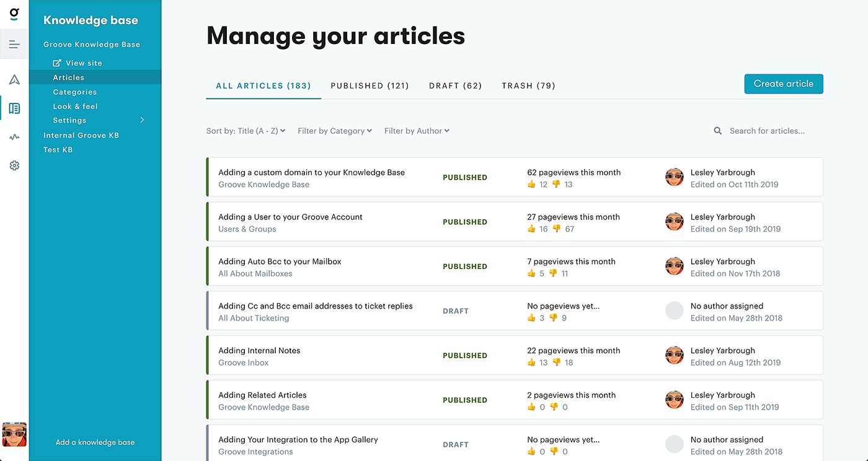Click the thumbs up on the Adding Internal Notes article
868x461 pixels.
pyautogui.click(x=532, y=362)
